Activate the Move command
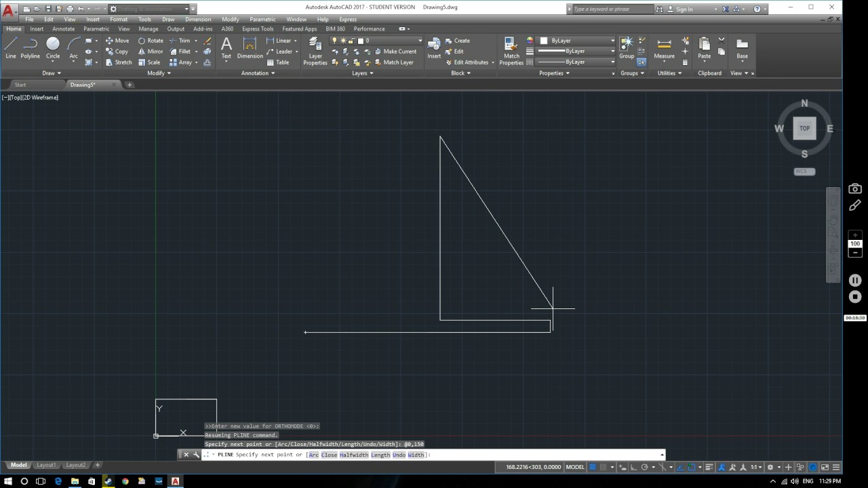The image size is (868, 488). [117, 41]
